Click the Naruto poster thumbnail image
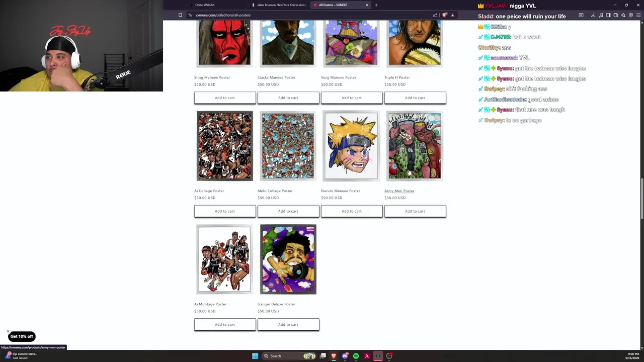 click(x=351, y=146)
